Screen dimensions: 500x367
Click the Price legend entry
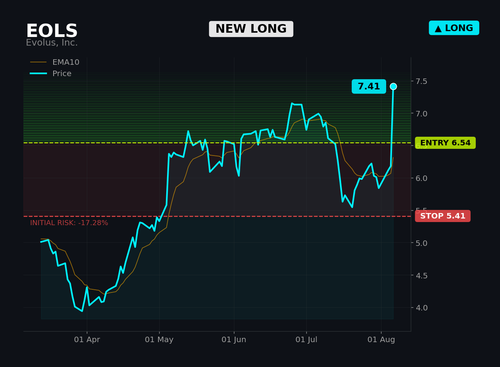(x=51, y=73)
